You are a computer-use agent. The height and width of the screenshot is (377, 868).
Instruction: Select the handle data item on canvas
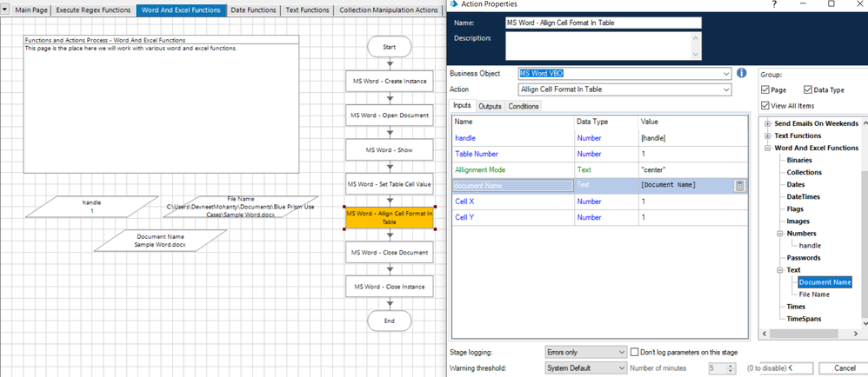[91, 207]
